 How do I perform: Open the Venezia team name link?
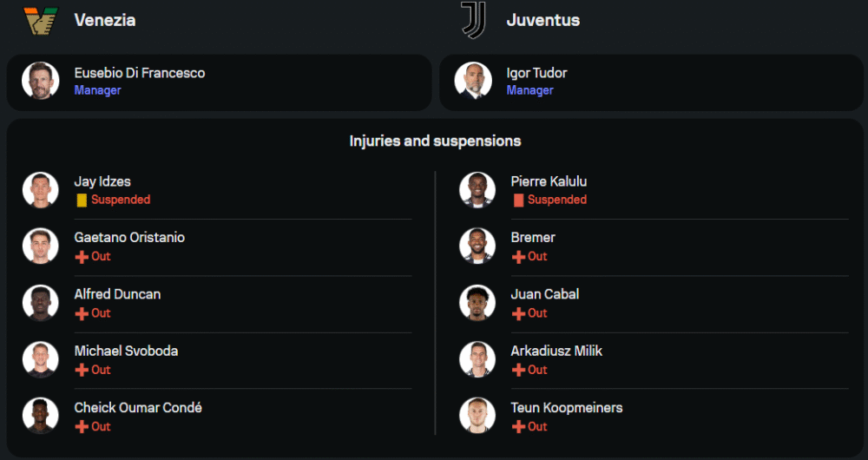[x=105, y=20]
